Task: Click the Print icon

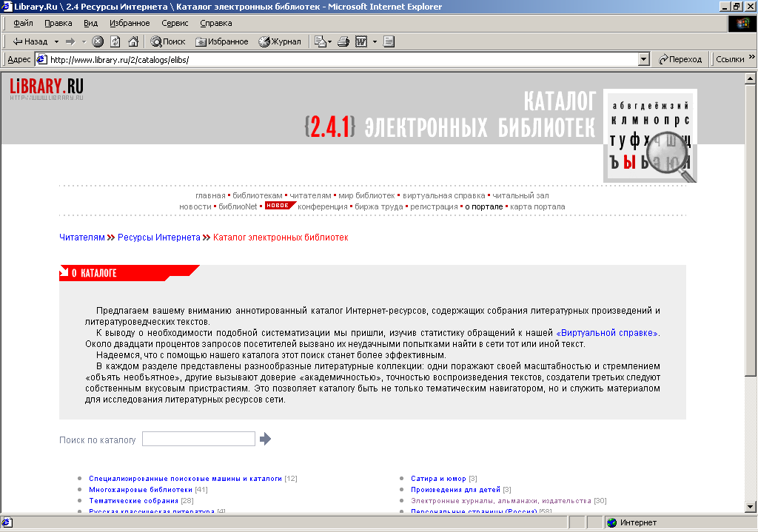Action: tap(343, 41)
